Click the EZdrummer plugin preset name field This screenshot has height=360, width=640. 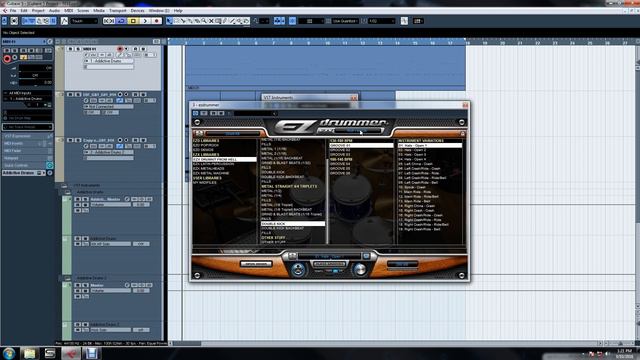click(x=256, y=113)
